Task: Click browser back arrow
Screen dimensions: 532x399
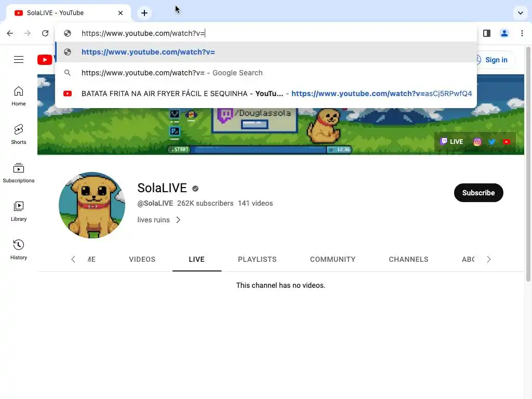Action: (x=10, y=33)
